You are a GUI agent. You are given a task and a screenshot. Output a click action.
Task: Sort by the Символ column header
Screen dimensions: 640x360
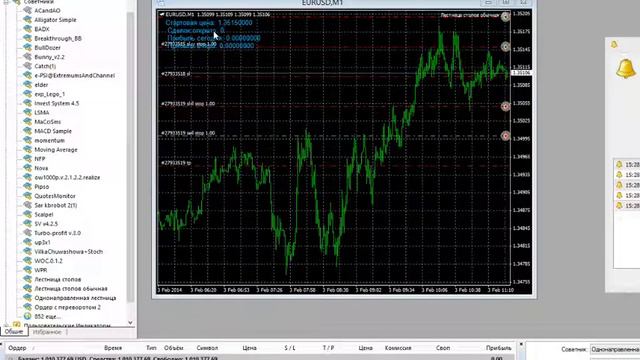point(207,348)
